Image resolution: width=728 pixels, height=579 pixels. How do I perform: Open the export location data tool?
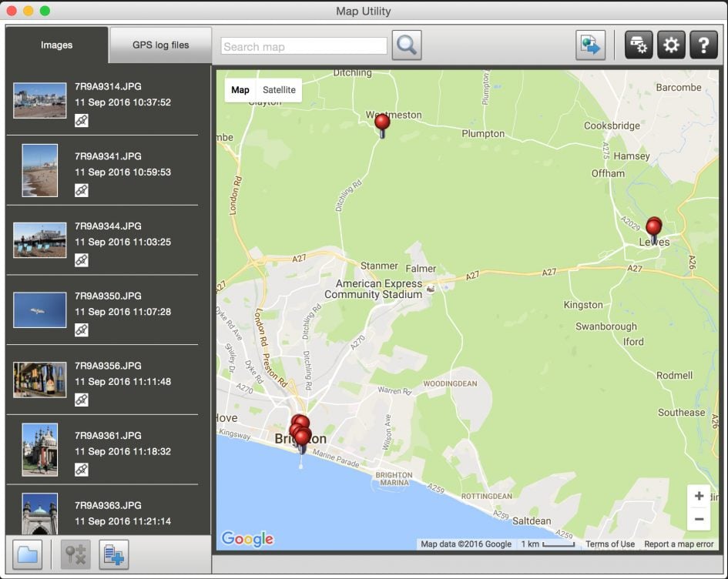point(589,44)
